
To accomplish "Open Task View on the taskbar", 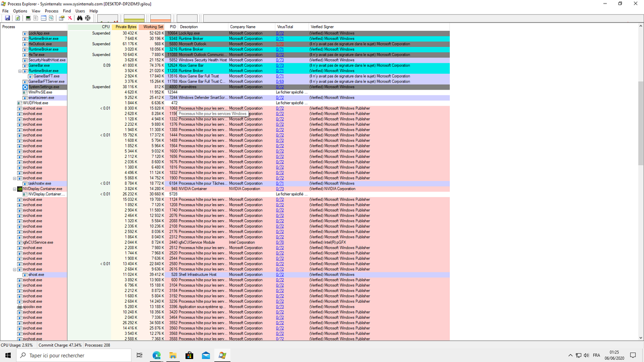I will point(140,355).
